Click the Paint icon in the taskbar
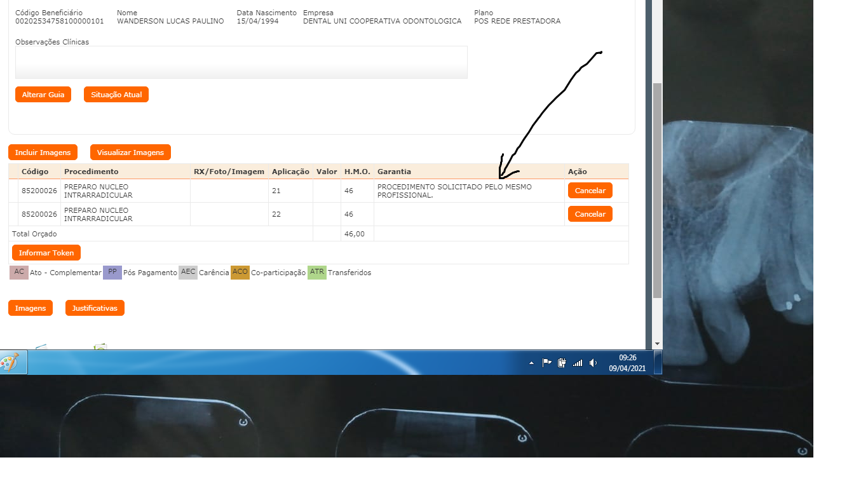Screen dimensions: 868x488 click(10, 363)
